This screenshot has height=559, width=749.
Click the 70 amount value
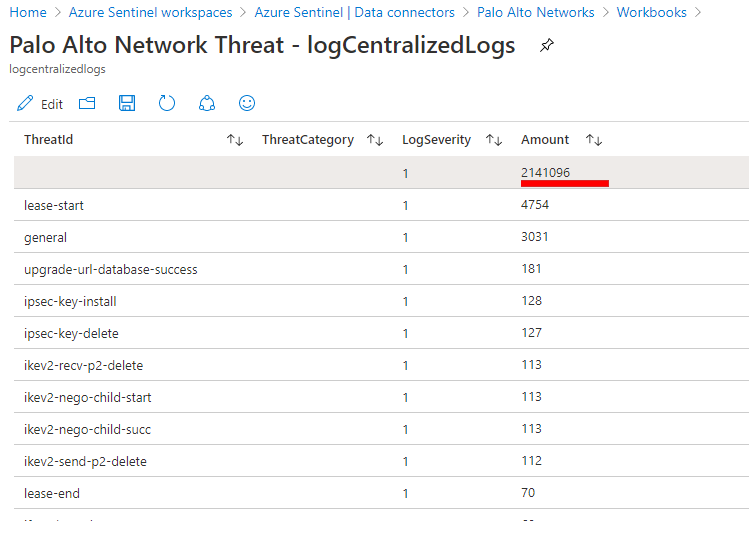pyautogui.click(x=528, y=493)
